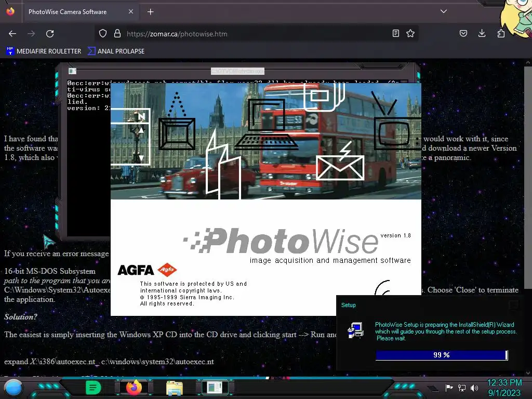Toggle reader view in the address bar

click(x=395, y=33)
